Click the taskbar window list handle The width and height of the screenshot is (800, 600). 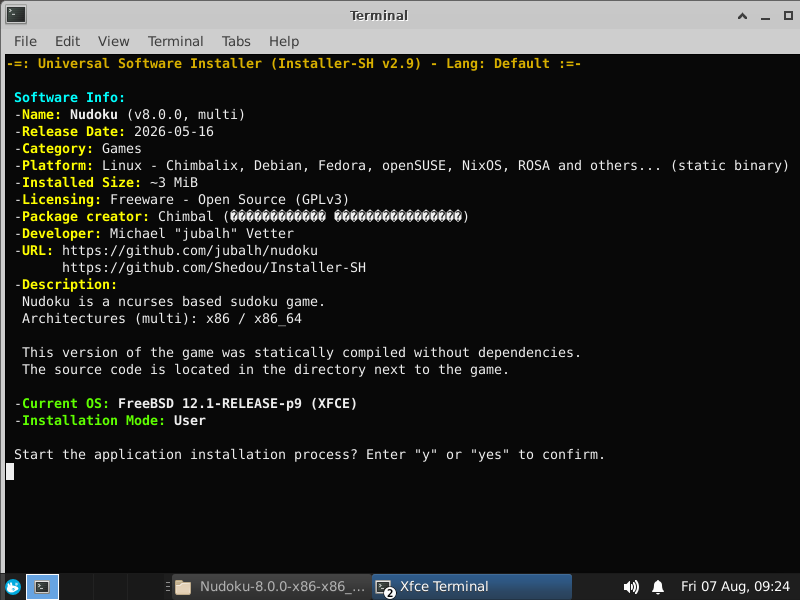[168, 587]
